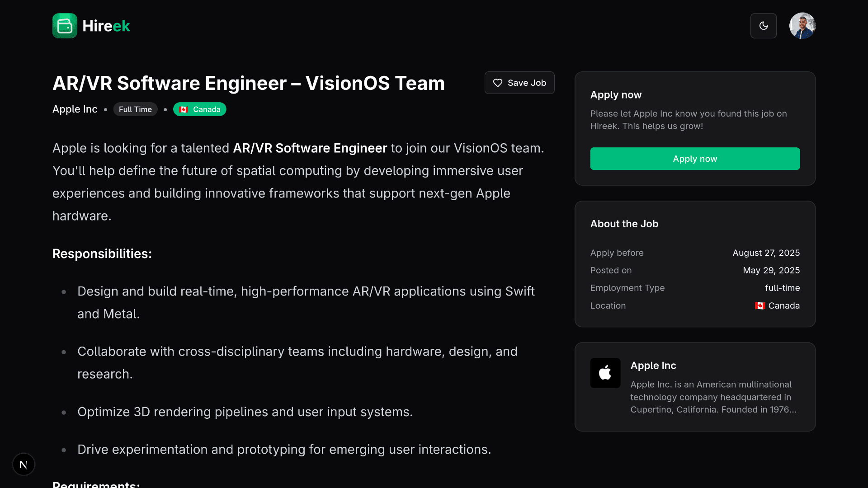Click the Canada flag in the title badge
The width and height of the screenshot is (868, 488).
pyautogui.click(x=184, y=109)
